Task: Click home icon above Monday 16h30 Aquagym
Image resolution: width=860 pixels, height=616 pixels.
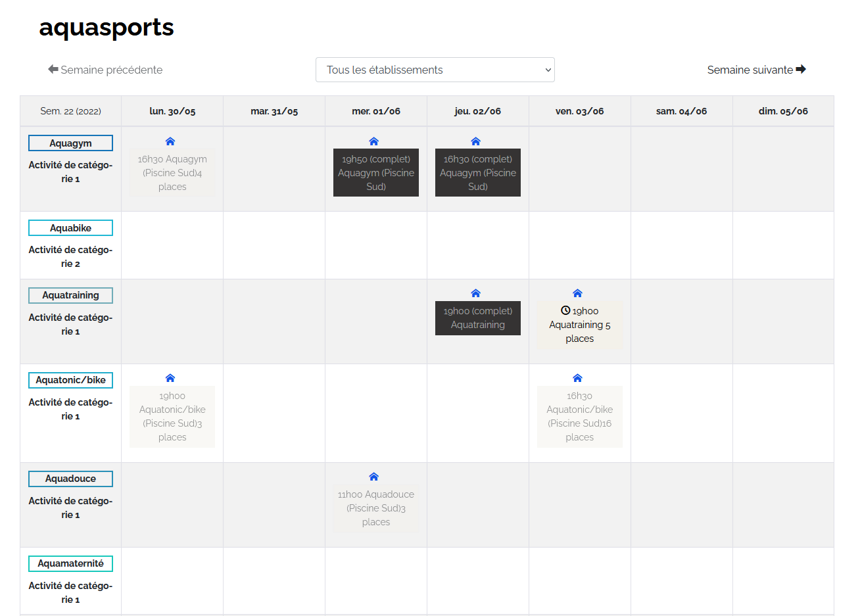Action: 170,141
